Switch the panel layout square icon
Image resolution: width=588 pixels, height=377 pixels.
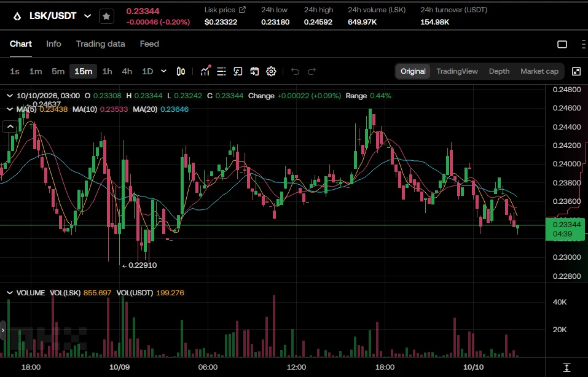[x=562, y=44]
